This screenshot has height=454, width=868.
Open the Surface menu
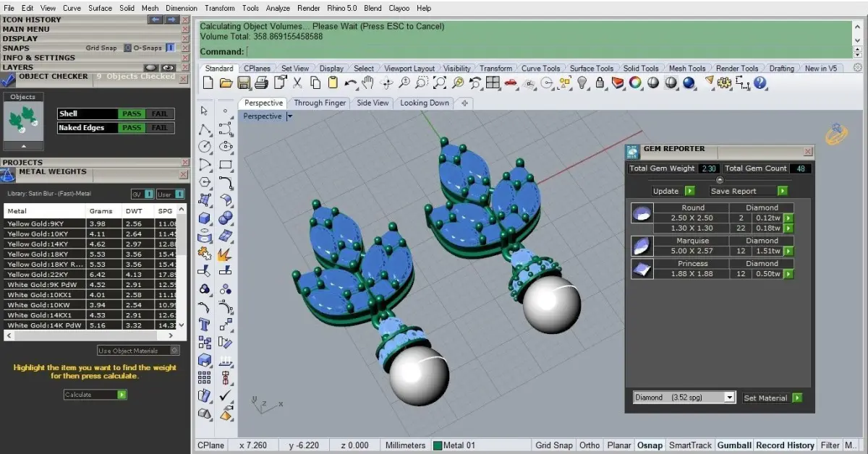tap(100, 8)
